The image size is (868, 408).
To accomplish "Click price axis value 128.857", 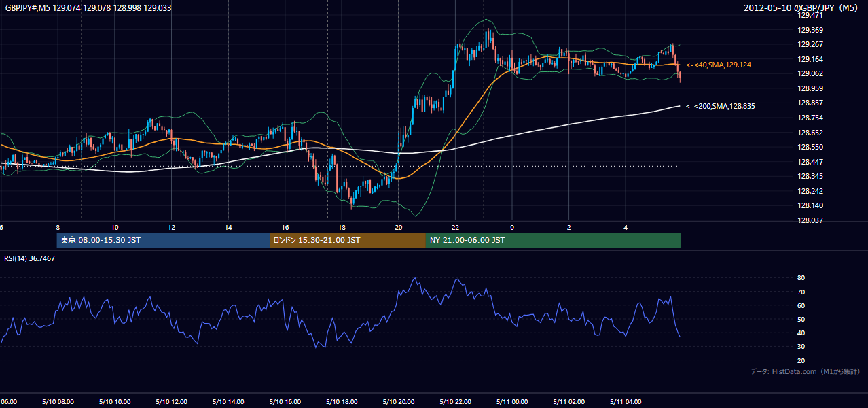I will pyautogui.click(x=810, y=103).
